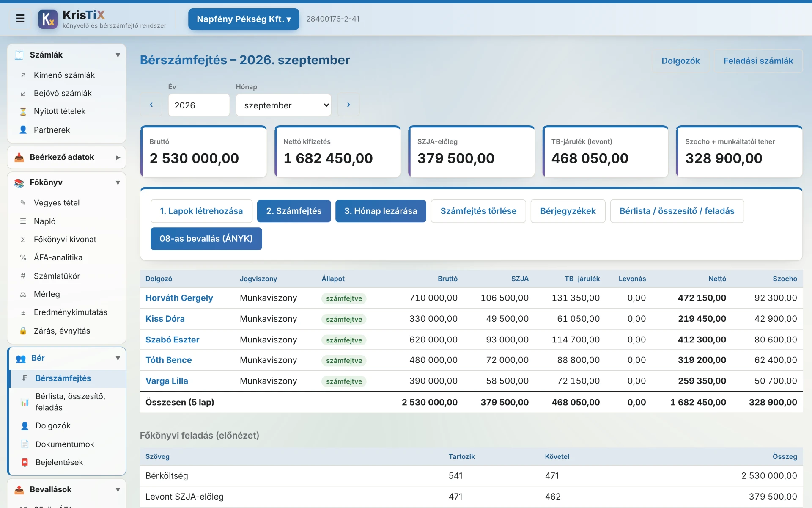Collapse the Főkönyv section arrow
The height and width of the screenshot is (508, 812).
tap(118, 183)
